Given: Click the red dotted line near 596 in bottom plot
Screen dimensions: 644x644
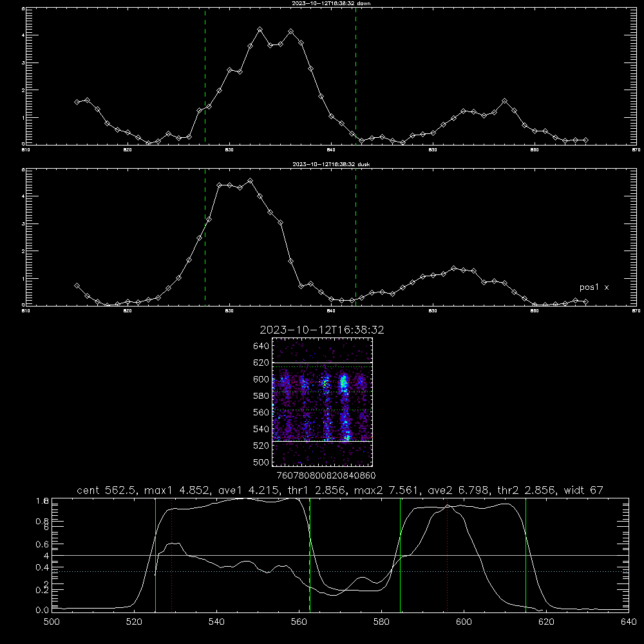Looking at the screenshot, I should [447, 555].
